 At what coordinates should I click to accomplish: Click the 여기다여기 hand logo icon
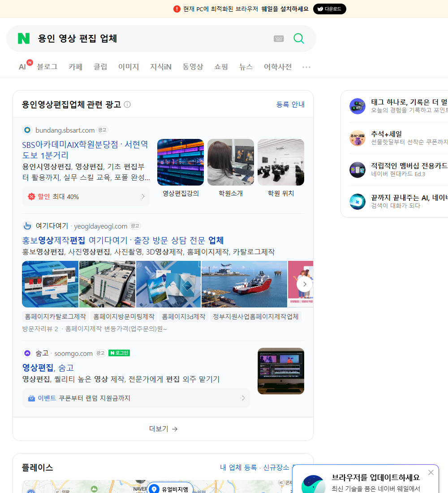pyautogui.click(x=27, y=226)
